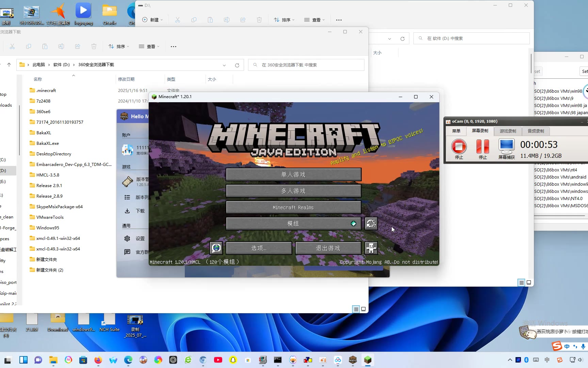588x368 pixels.
Task: Open the oCam 菜单 tab
Action: point(456,131)
